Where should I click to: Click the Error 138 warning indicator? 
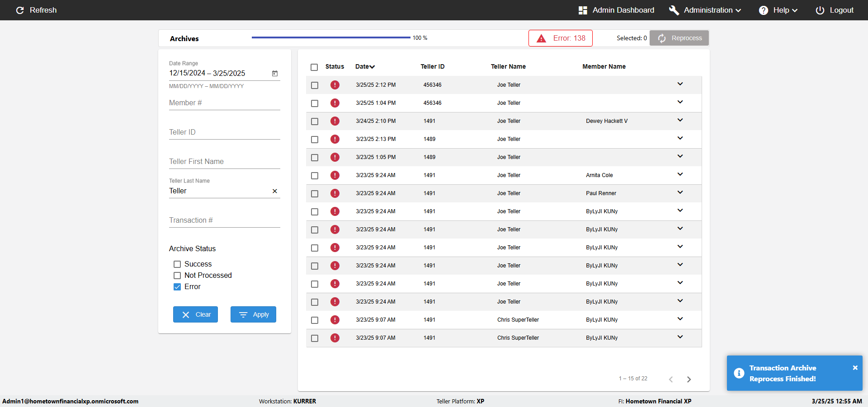click(x=561, y=38)
